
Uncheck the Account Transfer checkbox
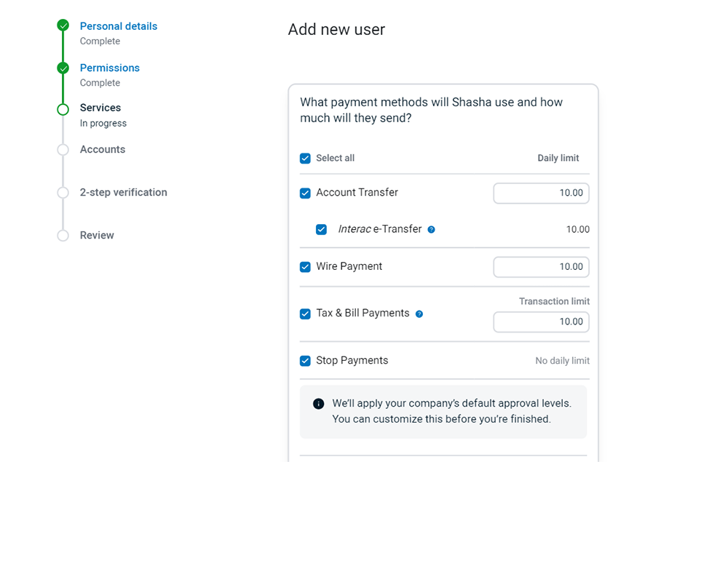point(305,193)
